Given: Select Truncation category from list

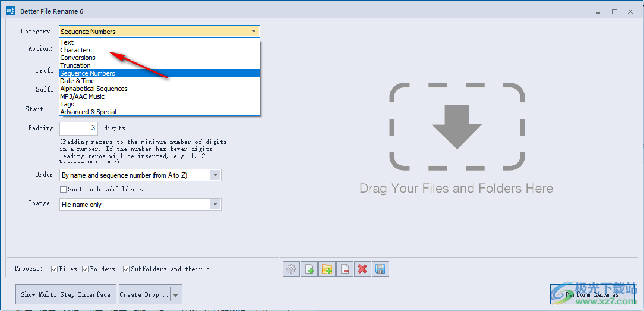Looking at the screenshot, I should click(x=159, y=65).
